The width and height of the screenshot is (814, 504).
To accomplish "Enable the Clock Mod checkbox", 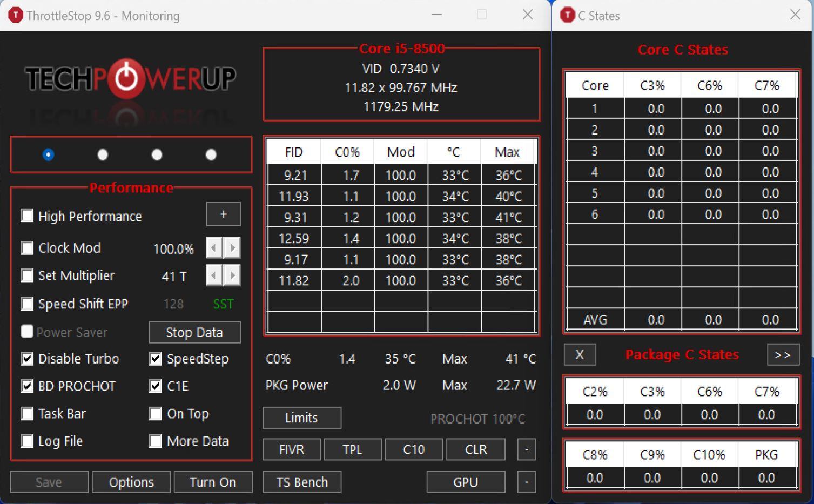I will click(x=27, y=247).
